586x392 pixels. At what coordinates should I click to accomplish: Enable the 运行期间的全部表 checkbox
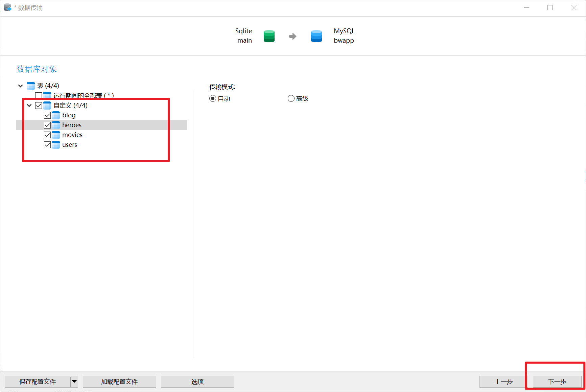point(39,95)
